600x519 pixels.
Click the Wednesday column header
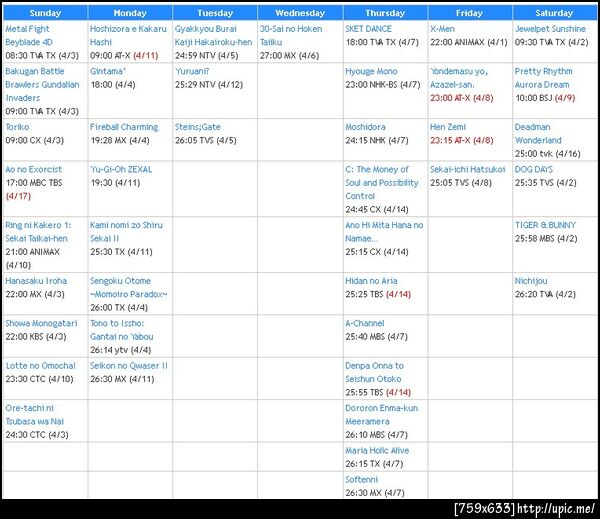pos(300,13)
